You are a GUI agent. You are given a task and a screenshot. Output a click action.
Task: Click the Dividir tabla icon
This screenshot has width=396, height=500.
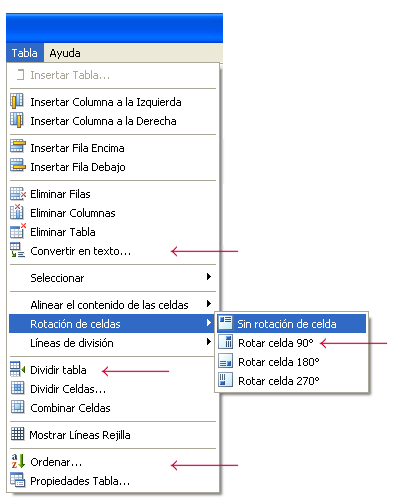(17, 369)
